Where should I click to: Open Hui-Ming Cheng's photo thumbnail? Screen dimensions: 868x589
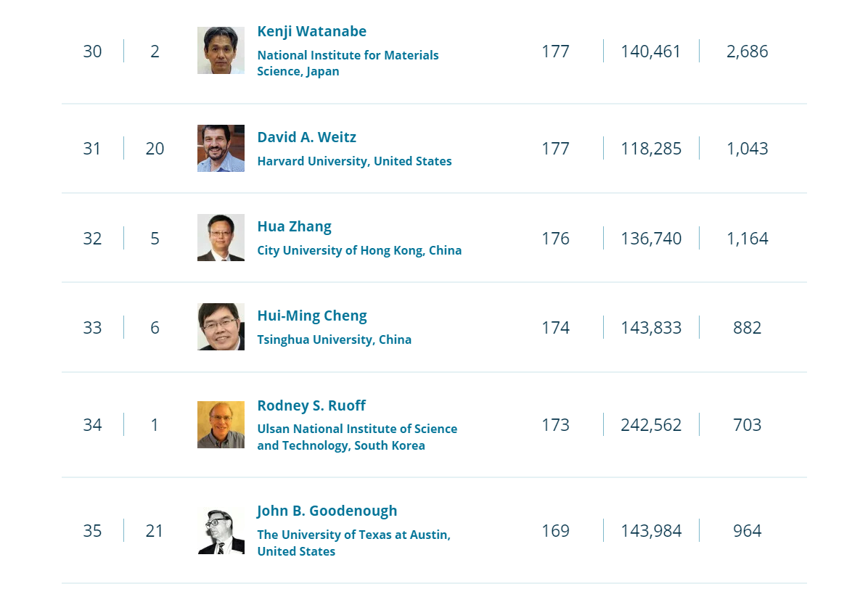(x=221, y=327)
